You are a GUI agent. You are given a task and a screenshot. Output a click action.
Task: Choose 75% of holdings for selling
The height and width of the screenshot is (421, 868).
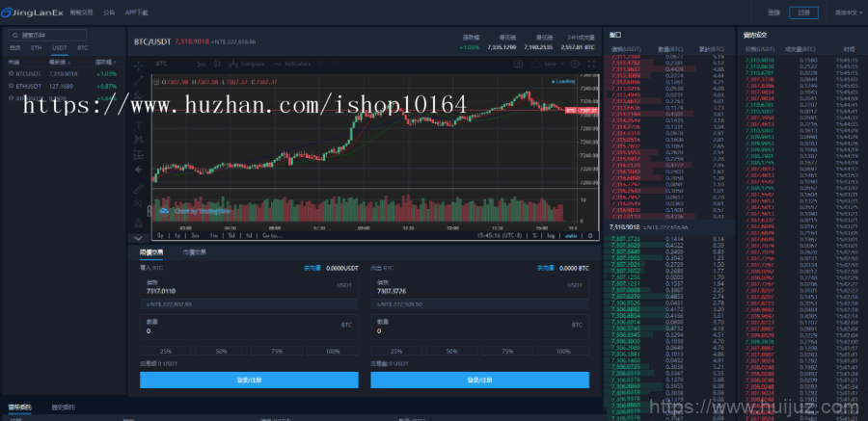pyautogui.click(x=507, y=351)
